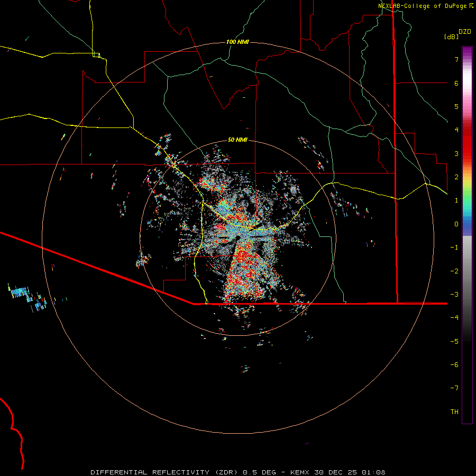Click the purple top of the color bar
Screen dimensions: 476x476
[467, 52]
